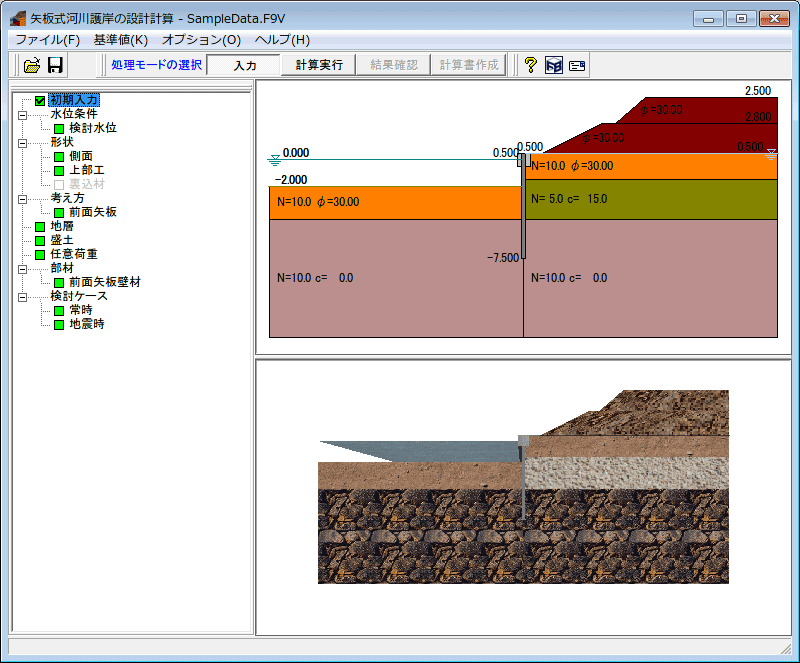Click the green status icon beside 任意荷重
This screenshot has height=663, width=800.
coord(40,255)
